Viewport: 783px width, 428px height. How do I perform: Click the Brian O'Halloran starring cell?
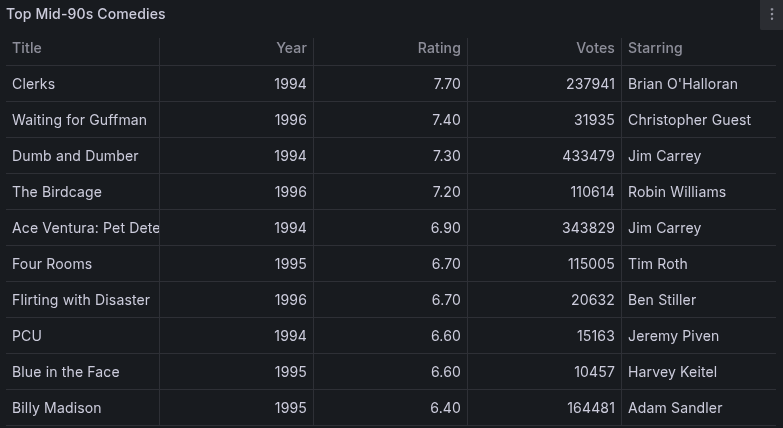(x=699, y=84)
